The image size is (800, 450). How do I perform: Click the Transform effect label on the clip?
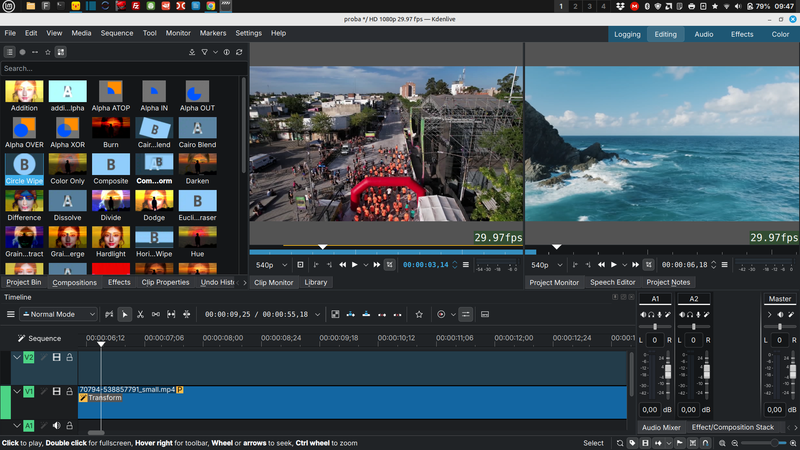[104, 398]
